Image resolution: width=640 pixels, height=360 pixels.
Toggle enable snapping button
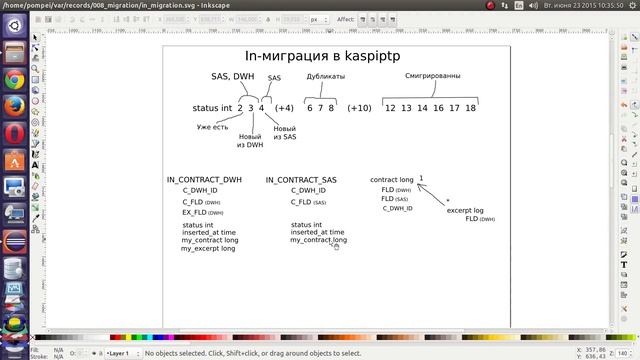click(635, 37)
